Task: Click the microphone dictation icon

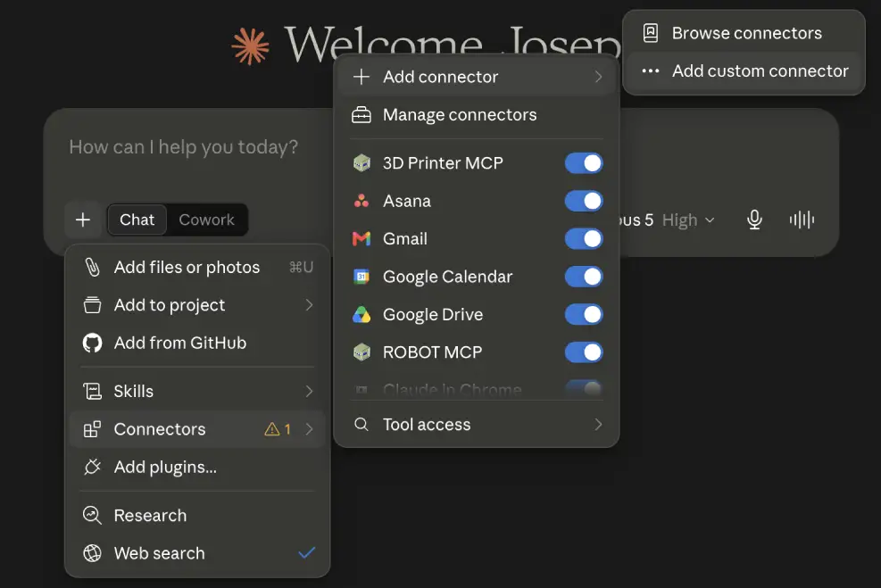Action: tap(754, 219)
